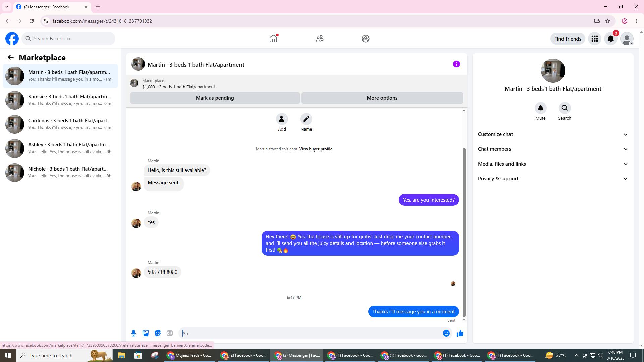Open the View buyer profile link
This screenshot has height=362, width=644.
[316, 149]
